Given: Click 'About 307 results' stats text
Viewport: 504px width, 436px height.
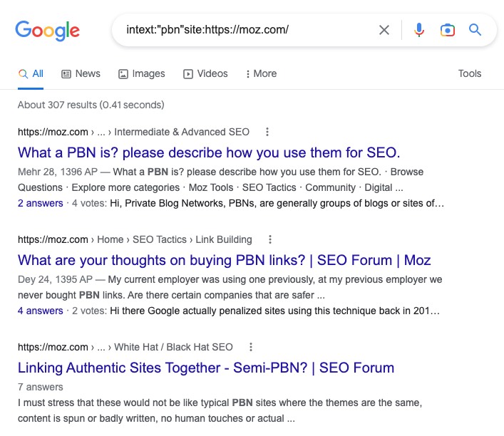Looking at the screenshot, I should click(91, 105).
